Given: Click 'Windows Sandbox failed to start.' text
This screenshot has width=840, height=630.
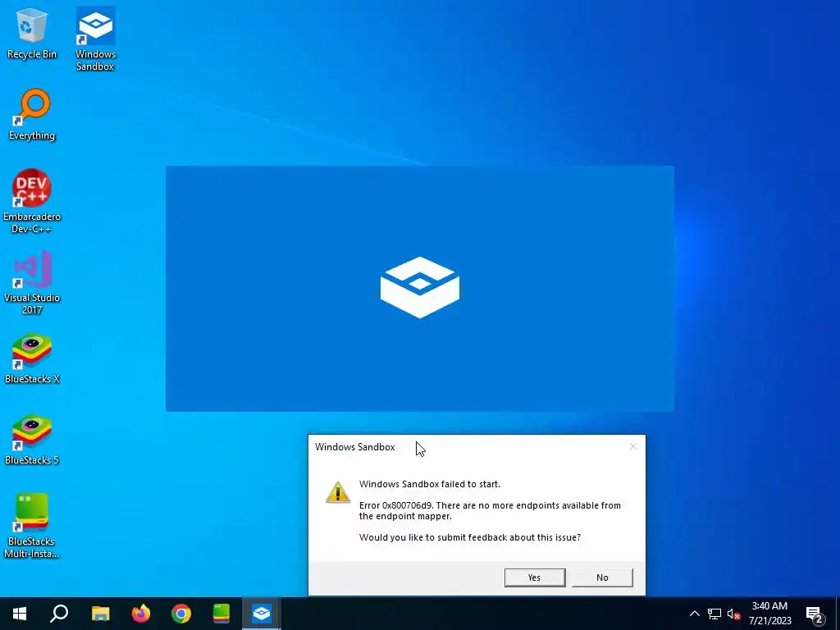Looking at the screenshot, I should click(x=430, y=484).
